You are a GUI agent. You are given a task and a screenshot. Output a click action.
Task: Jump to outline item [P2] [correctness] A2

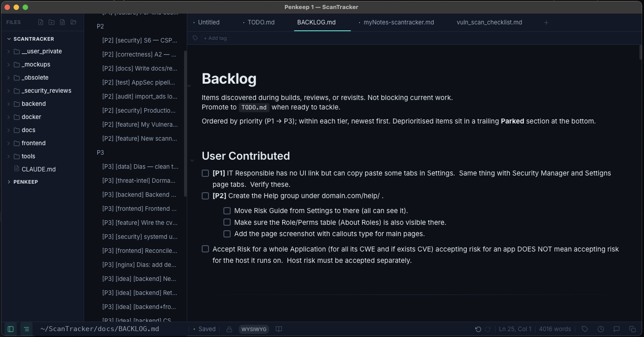click(x=140, y=54)
